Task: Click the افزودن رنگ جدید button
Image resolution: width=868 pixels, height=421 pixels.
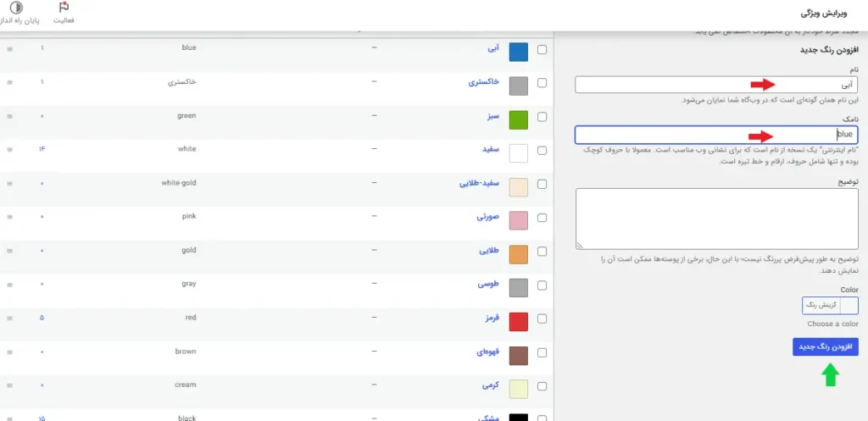Action: point(825,347)
